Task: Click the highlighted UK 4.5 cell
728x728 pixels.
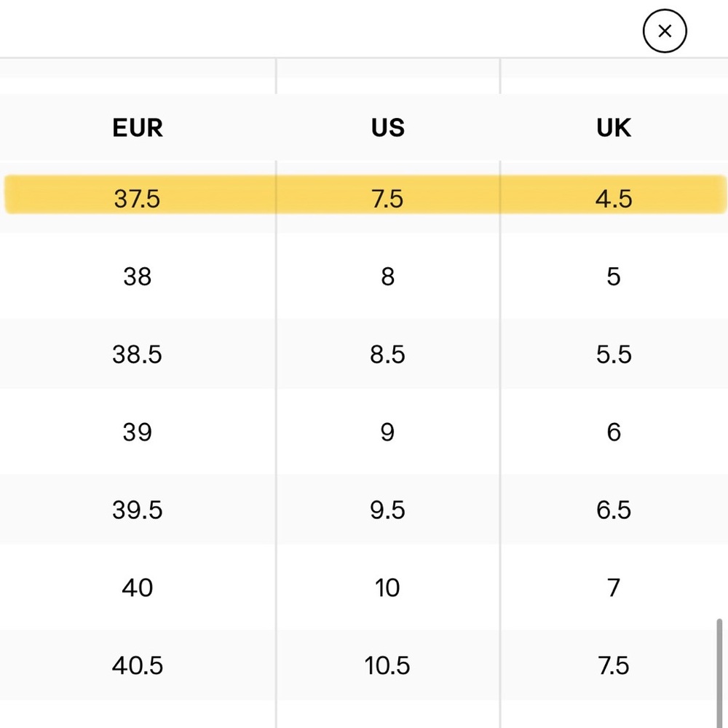Action: tap(613, 199)
